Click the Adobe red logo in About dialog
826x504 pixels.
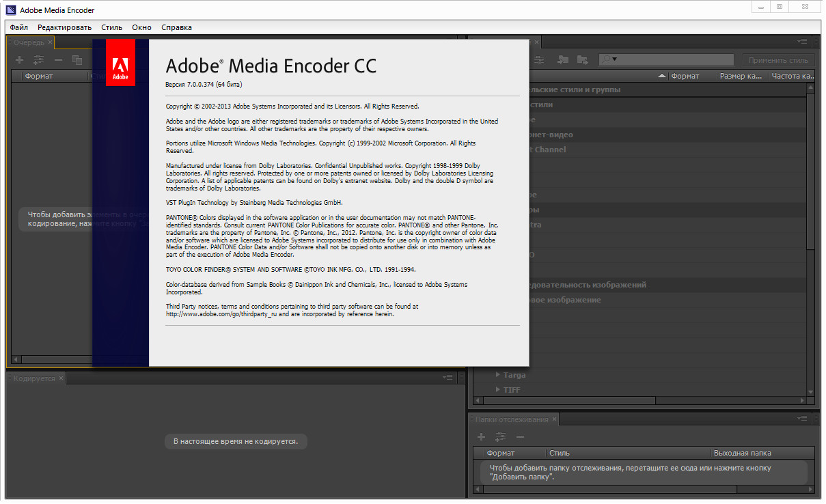click(120, 63)
